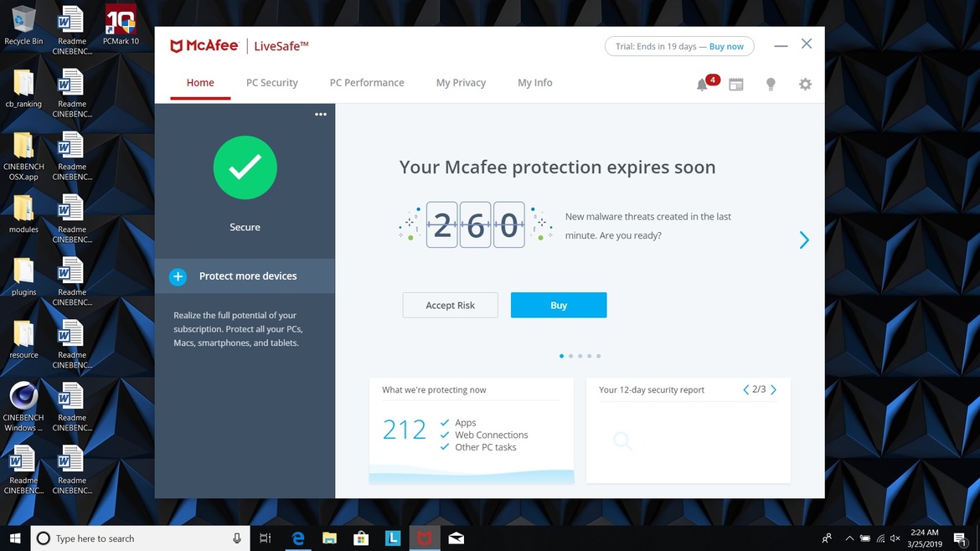Show hidden system tray icons
This screenshot has height=551, width=980.
pyautogui.click(x=849, y=538)
